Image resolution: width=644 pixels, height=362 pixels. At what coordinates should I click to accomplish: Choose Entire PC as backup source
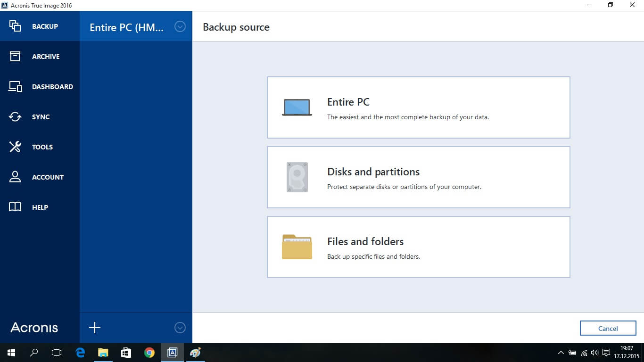419,107
